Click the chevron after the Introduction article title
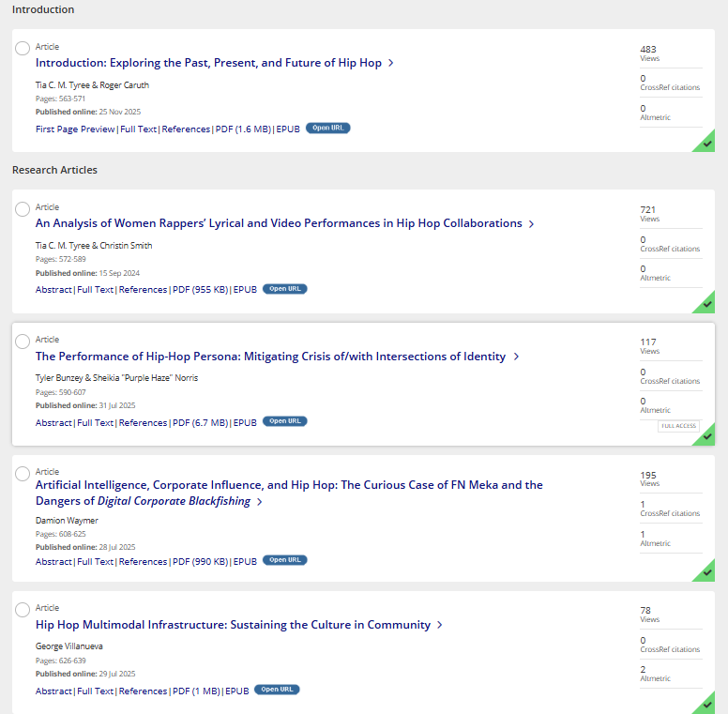The height and width of the screenshot is (714, 728). click(x=391, y=63)
